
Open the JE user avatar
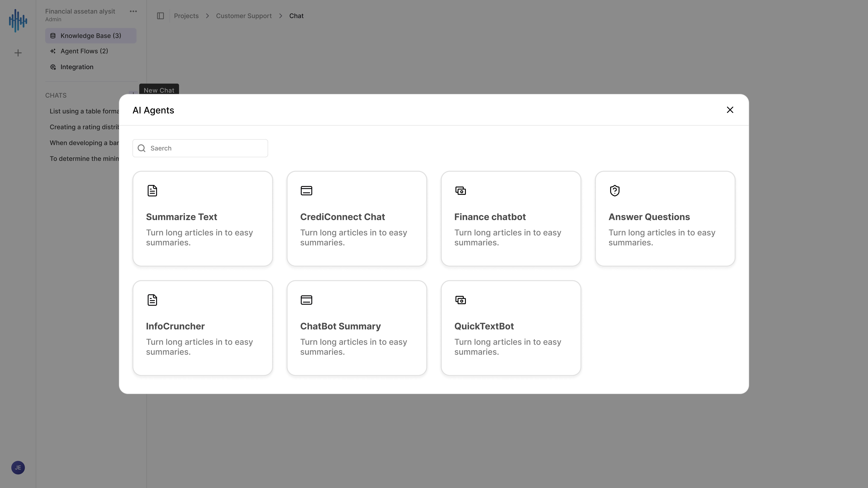pos(18,468)
